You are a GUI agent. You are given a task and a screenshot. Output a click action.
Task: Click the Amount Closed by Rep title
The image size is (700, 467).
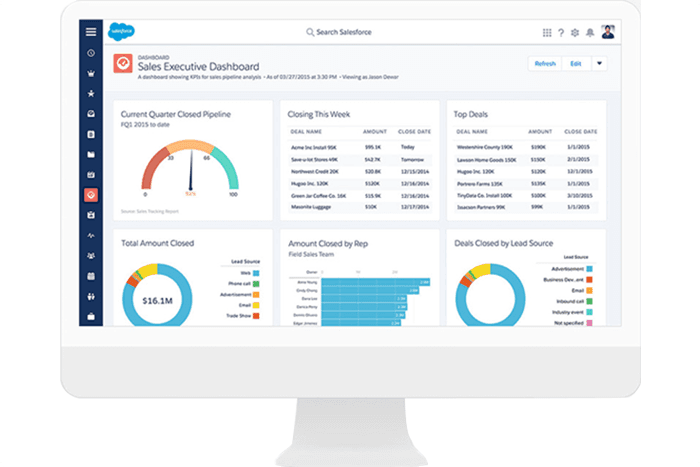(x=328, y=243)
